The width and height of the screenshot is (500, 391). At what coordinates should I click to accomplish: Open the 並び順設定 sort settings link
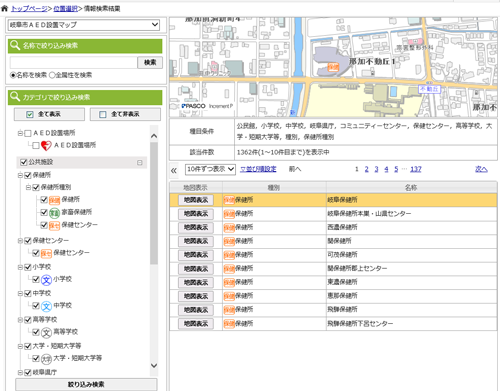(258, 169)
